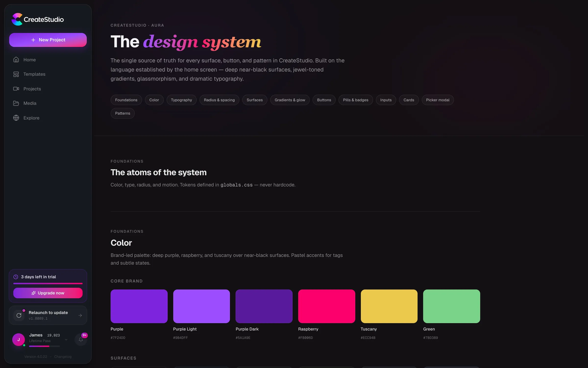
Task: Open the Templates grid icon
Action: (16, 74)
